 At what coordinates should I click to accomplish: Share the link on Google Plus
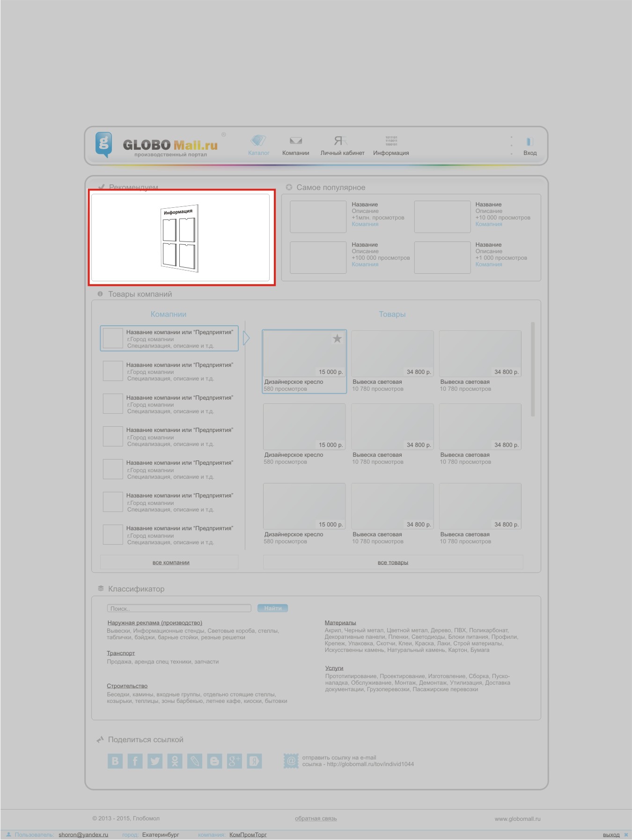(x=234, y=761)
